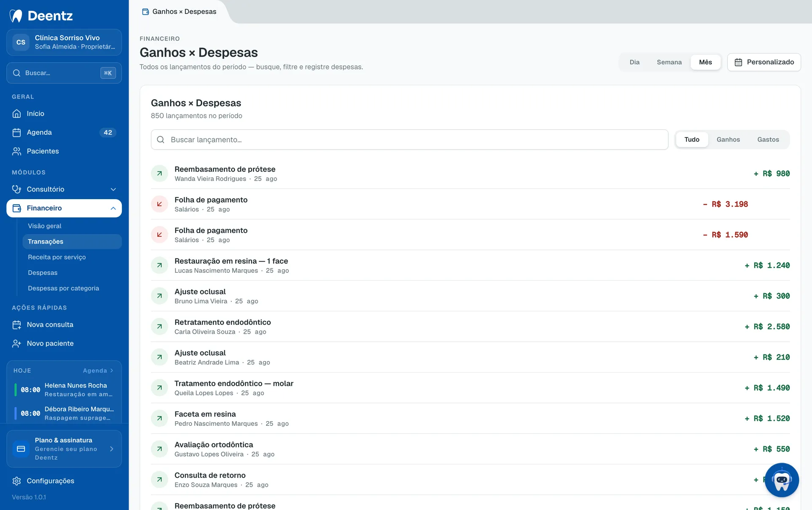Click the ⌘K shortcut badge

tap(108, 73)
